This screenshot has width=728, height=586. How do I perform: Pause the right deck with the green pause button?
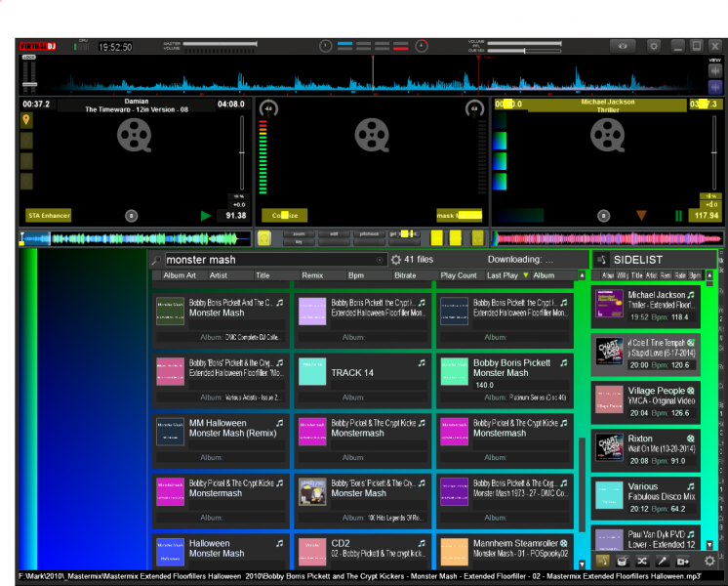pos(678,216)
